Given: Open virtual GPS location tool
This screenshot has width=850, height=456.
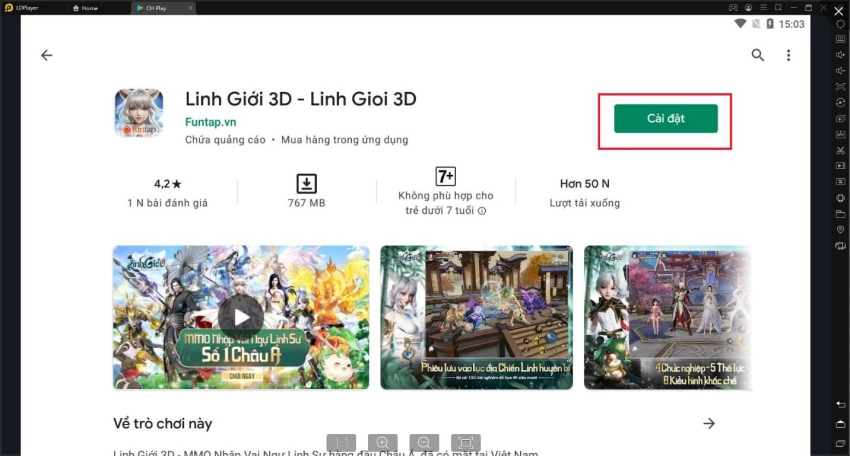Looking at the screenshot, I should click(840, 229).
